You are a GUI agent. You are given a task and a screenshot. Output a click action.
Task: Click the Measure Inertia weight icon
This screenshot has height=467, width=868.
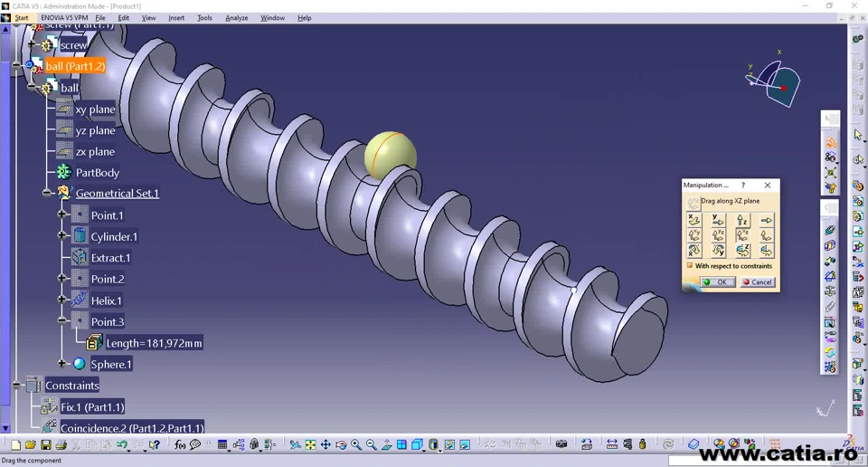click(643, 444)
